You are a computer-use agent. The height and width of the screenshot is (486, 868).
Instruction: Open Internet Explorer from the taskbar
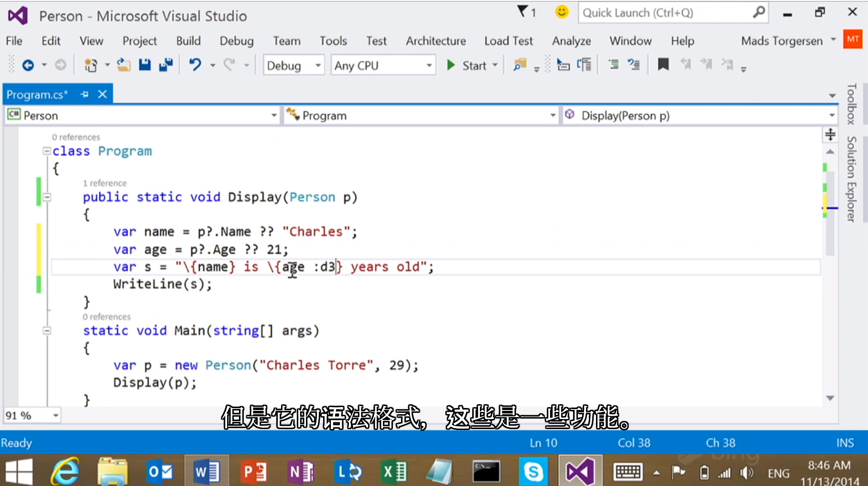[65, 471]
